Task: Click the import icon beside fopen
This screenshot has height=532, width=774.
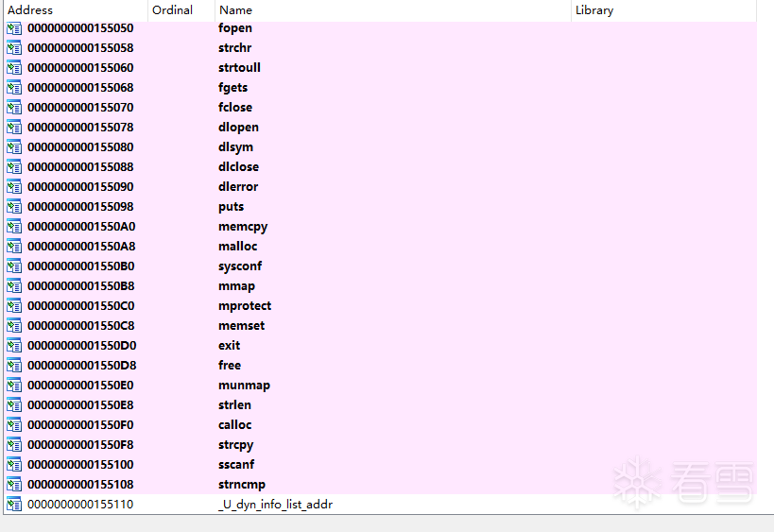Action: (x=14, y=28)
